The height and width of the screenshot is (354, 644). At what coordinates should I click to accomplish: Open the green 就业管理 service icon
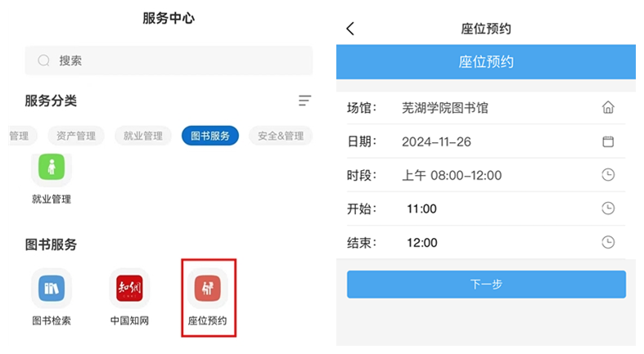[51, 167]
